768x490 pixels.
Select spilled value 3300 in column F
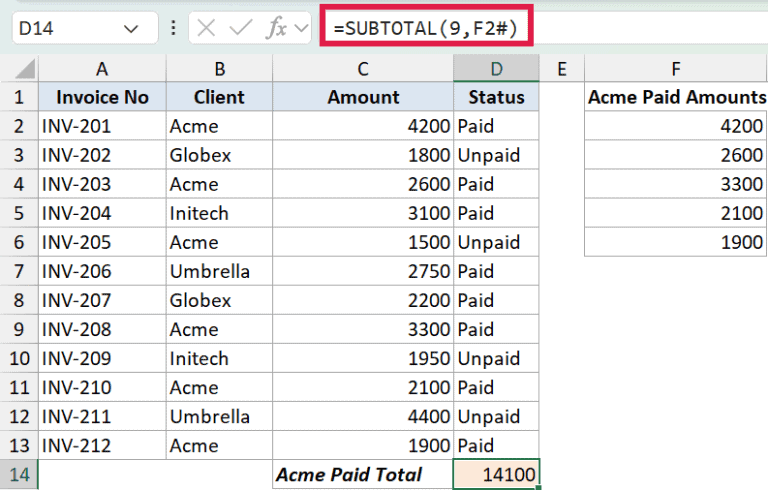pos(676,184)
